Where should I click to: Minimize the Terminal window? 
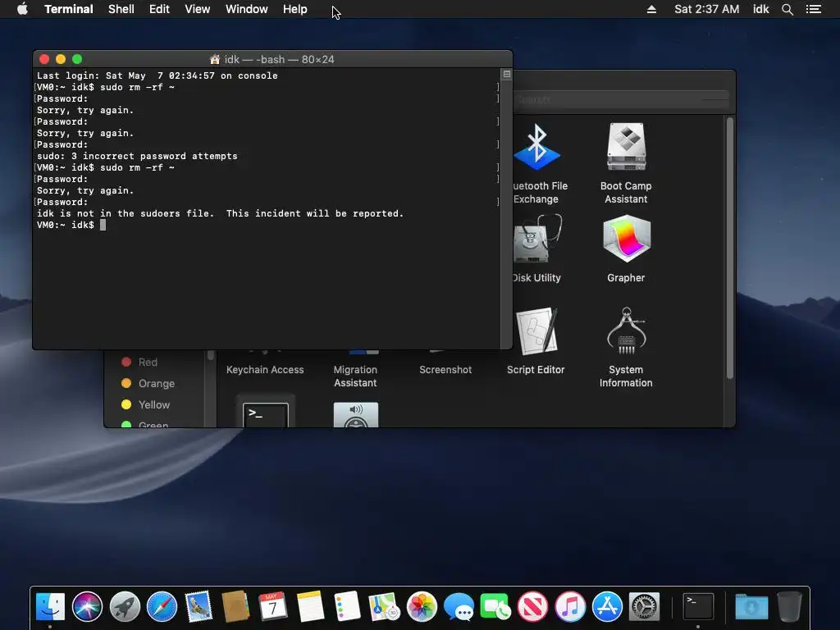pos(61,59)
